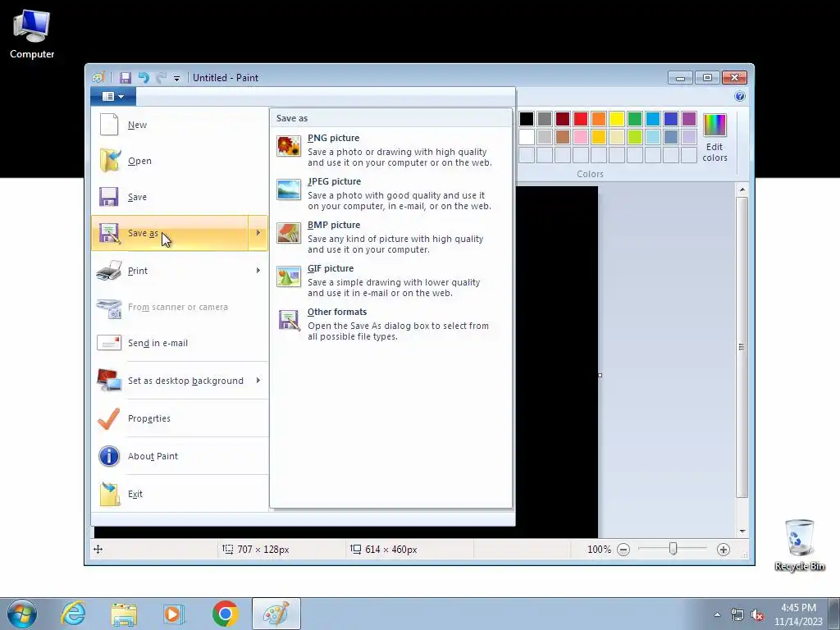Launch Internet Explorer from the taskbar
Viewport: 840px width, 630px height.
73,614
